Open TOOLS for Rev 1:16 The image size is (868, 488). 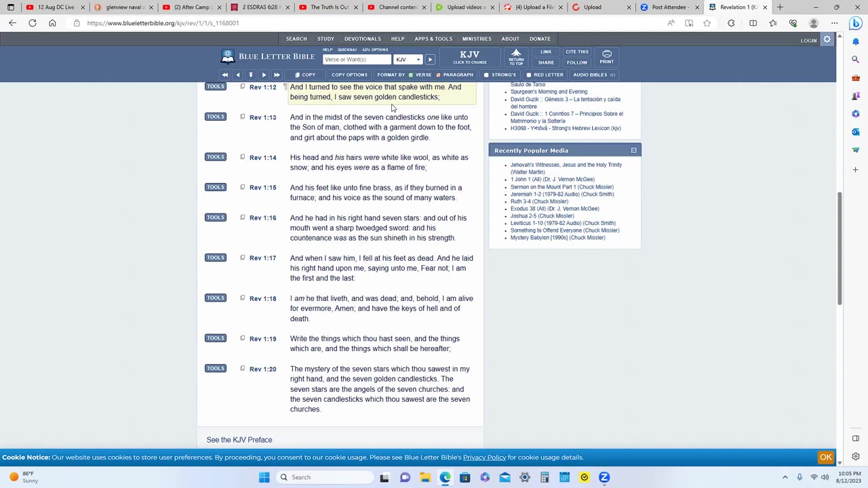(x=216, y=217)
